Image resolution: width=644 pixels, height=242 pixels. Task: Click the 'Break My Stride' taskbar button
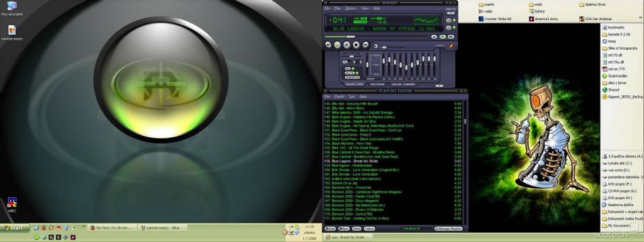click(347, 237)
